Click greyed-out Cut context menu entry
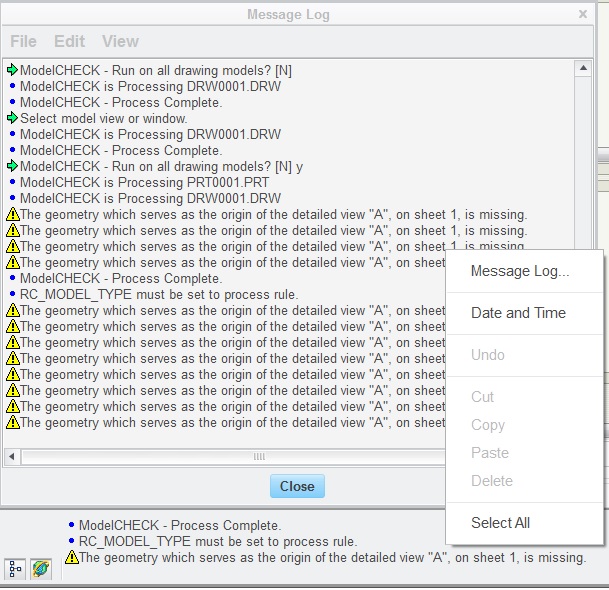Screen dimensions: 609x590 point(482,397)
